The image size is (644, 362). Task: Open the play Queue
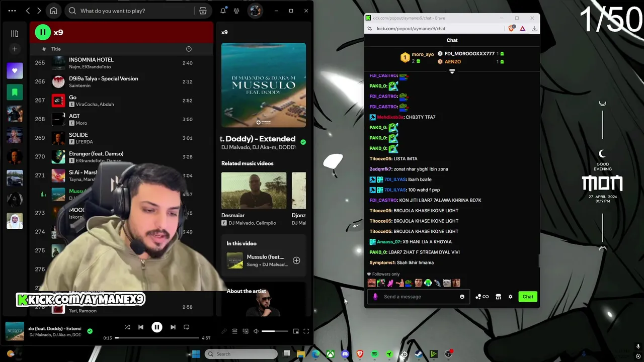[234, 331]
